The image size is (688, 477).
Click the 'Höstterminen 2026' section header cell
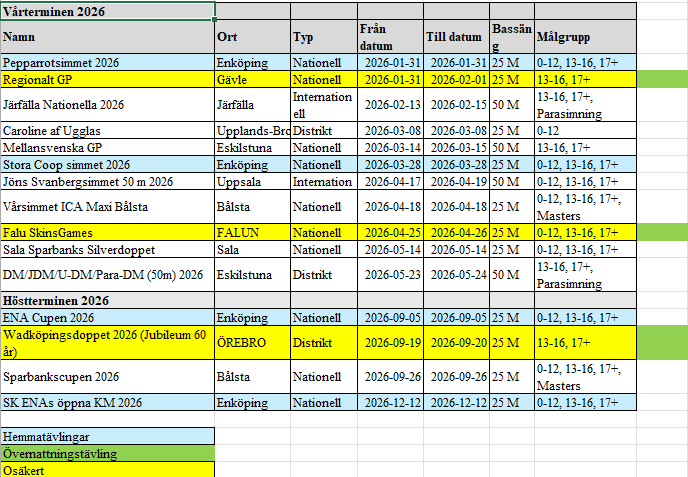(x=107, y=300)
